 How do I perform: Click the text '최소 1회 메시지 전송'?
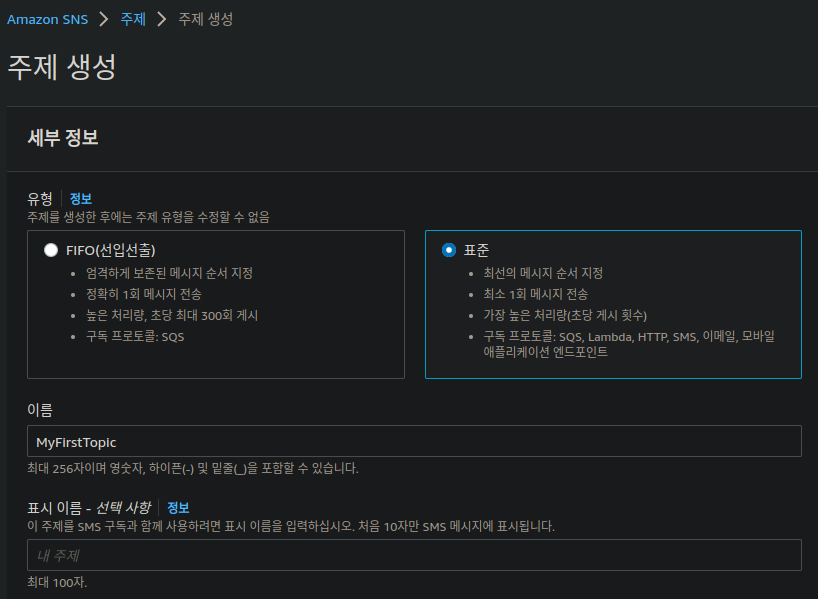click(536, 294)
